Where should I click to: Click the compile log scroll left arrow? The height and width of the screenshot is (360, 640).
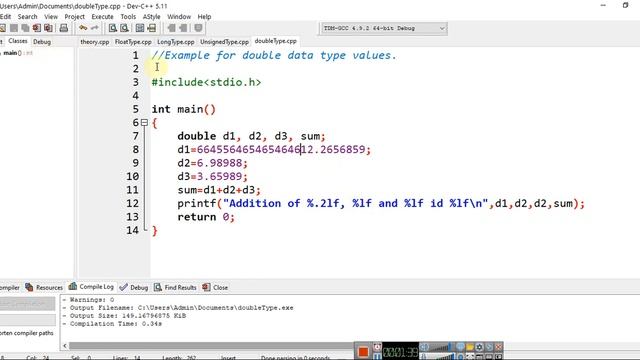click(x=65, y=346)
